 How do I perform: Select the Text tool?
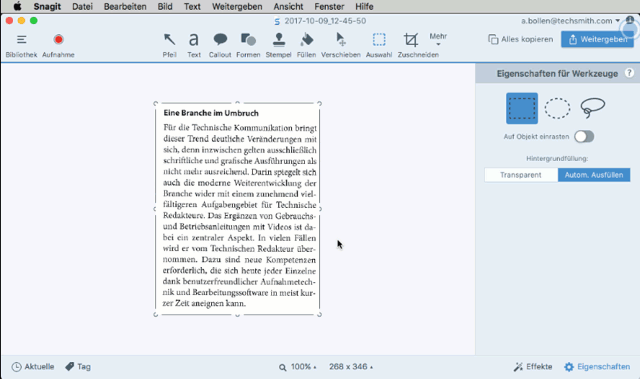pos(194,45)
